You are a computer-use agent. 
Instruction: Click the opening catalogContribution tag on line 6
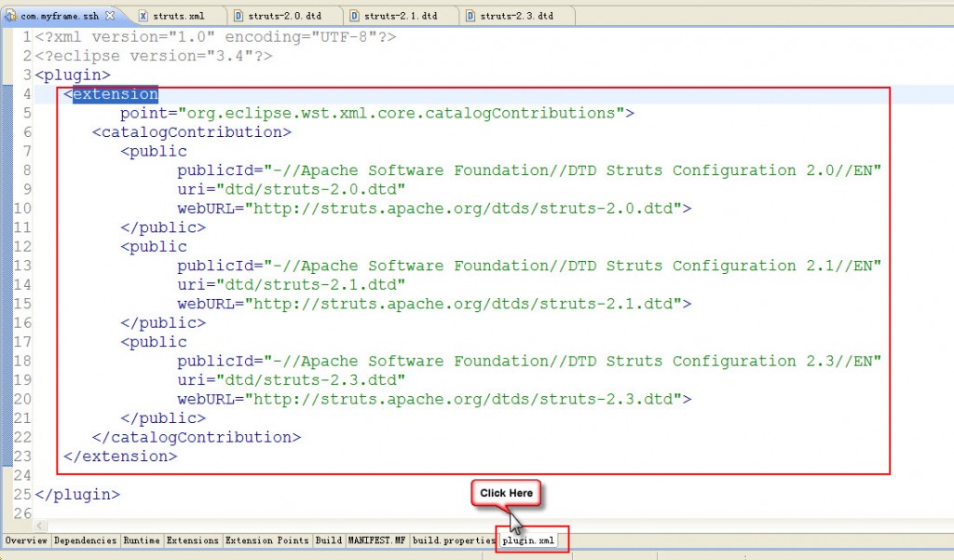[x=192, y=132]
